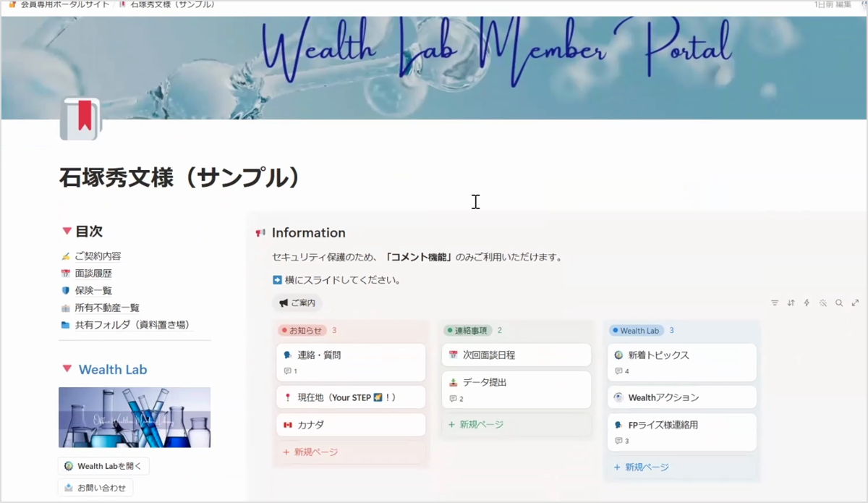Image resolution: width=868 pixels, height=503 pixels.
Task: Open the 新着トピックス card
Action: [682, 362]
